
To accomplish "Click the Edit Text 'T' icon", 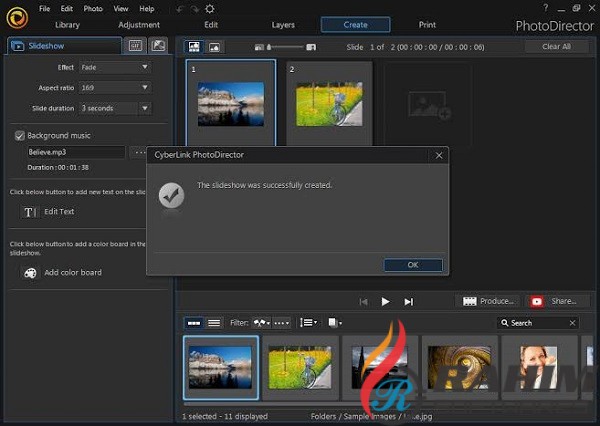I will pos(30,212).
